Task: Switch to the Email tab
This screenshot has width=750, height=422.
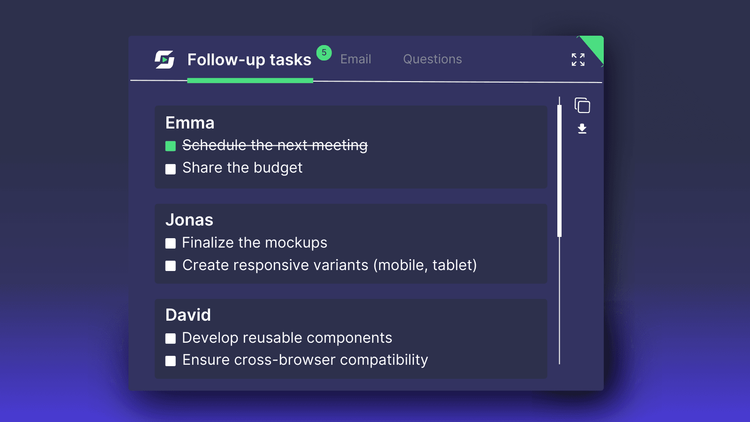Action: click(355, 59)
